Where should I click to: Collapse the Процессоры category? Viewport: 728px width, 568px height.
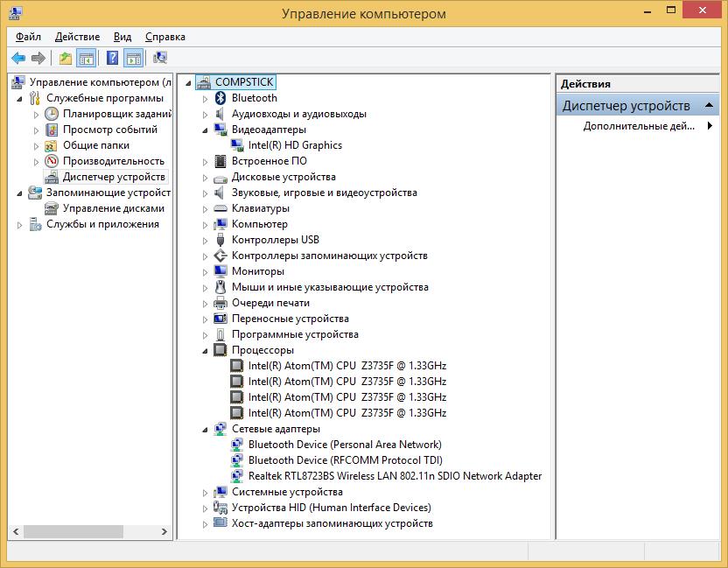click(206, 351)
